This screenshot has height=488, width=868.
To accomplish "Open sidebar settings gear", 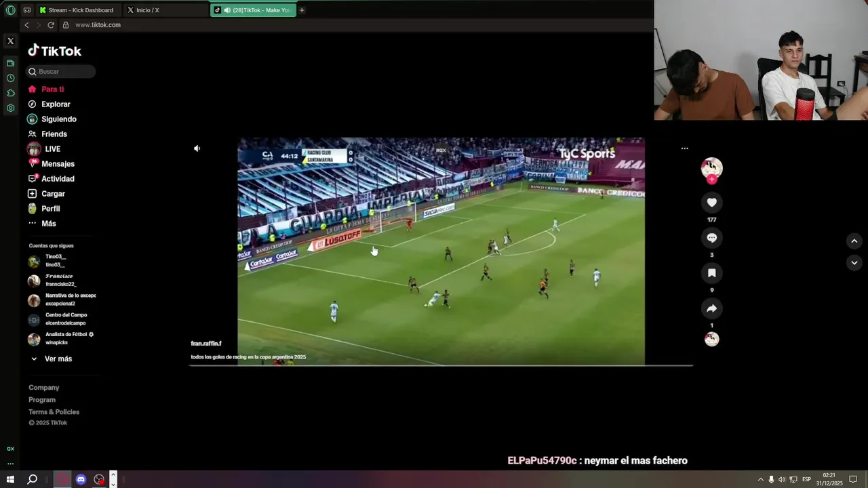I will tap(10, 108).
